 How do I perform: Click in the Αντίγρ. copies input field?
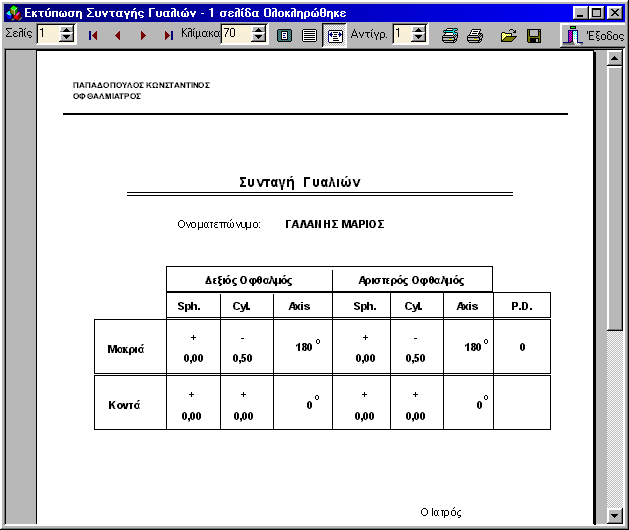pos(400,35)
